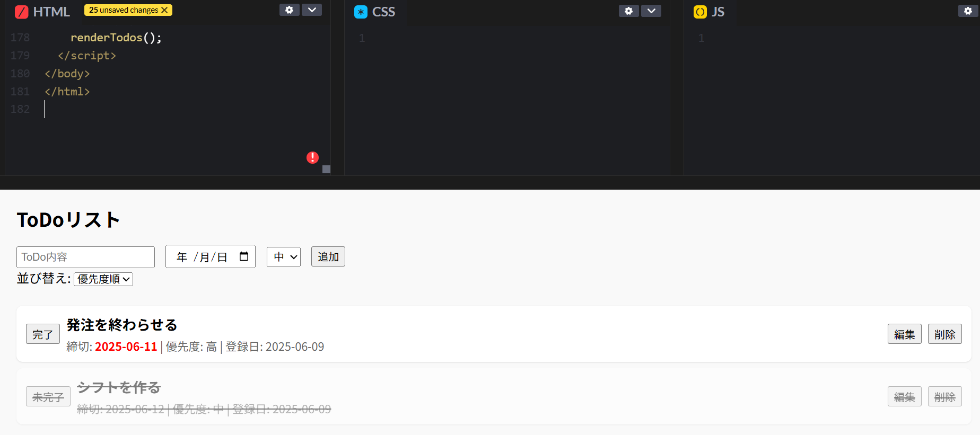Click the 発注を終わらせる title text

[122, 325]
